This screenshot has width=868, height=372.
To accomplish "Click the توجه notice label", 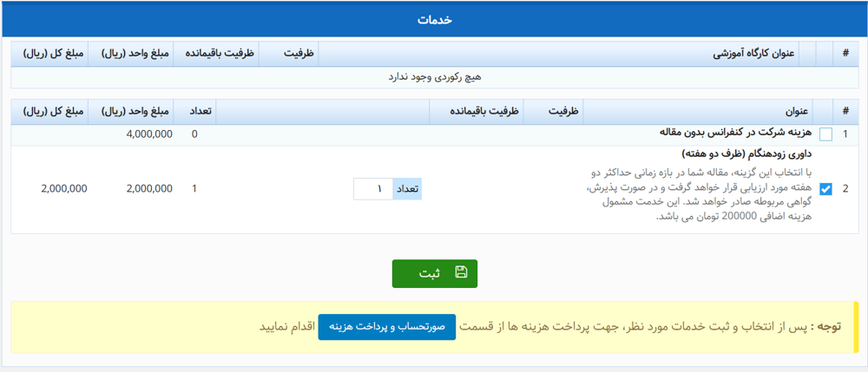I will (x=826, y=327).
